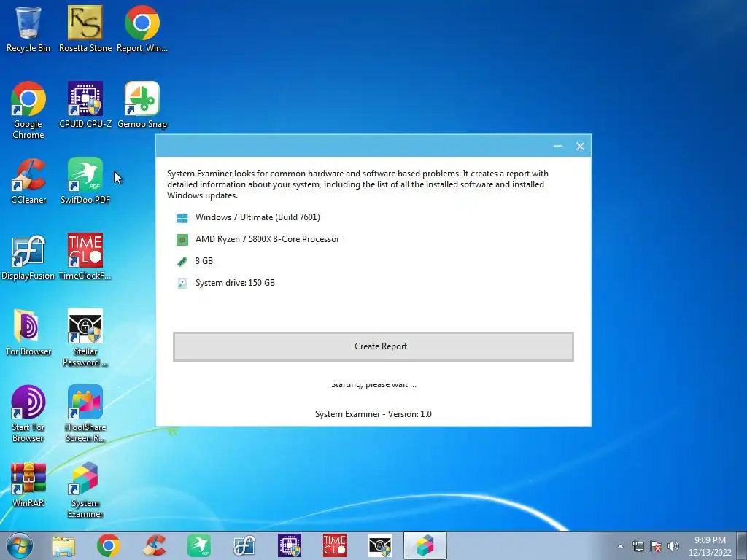
Task: Open the Action Center flag icon
Action: 656,546
